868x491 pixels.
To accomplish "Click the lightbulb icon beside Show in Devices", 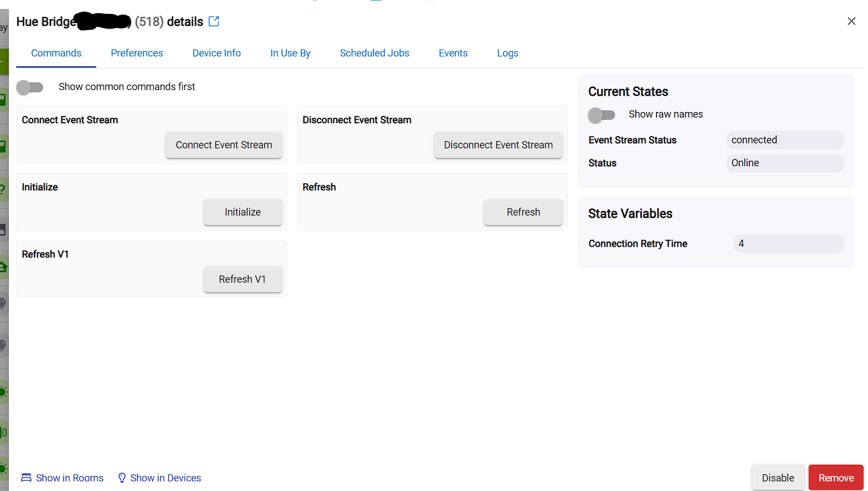I will pos(122,478).
